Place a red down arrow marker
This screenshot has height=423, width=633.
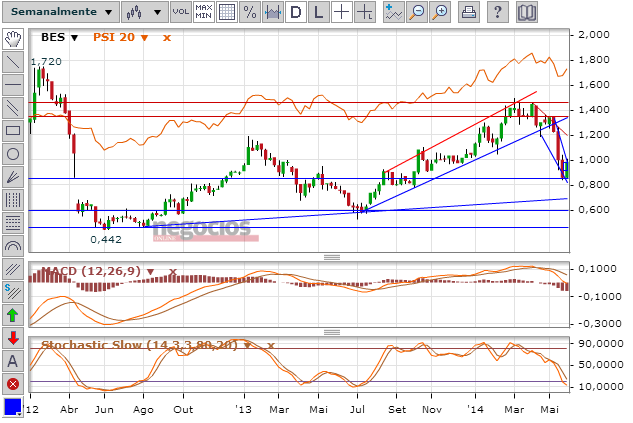(x=13, y=338)
